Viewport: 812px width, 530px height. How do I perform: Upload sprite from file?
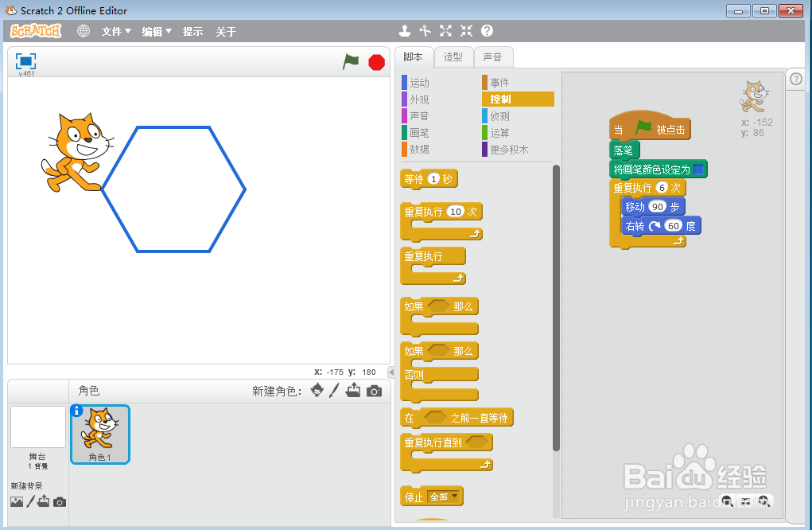[353, 390]
